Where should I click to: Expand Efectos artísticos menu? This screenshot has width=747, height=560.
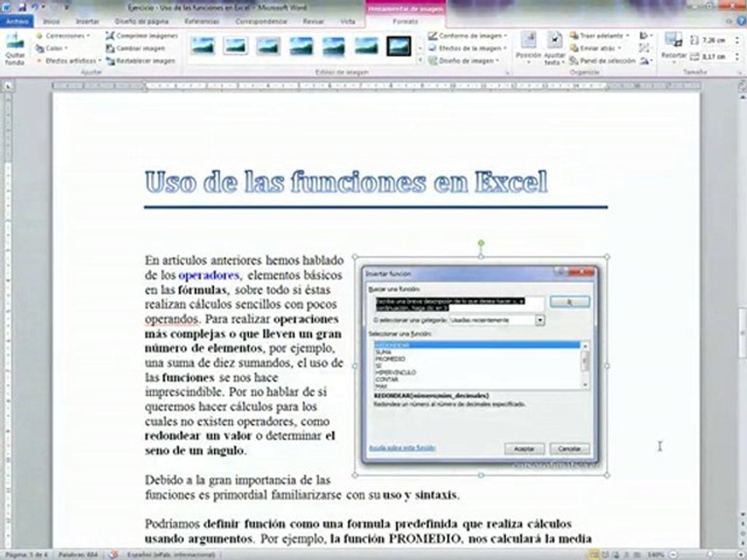(x=68, y=61)
